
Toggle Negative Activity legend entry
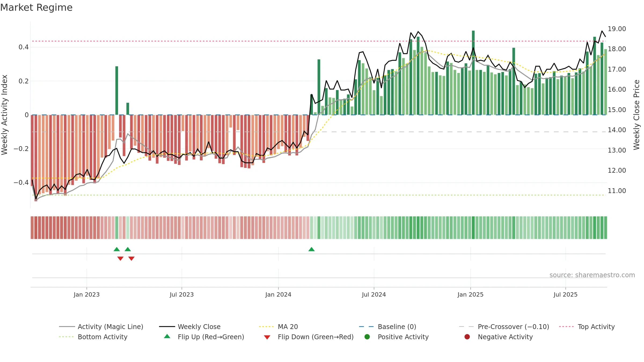(499, 337)
